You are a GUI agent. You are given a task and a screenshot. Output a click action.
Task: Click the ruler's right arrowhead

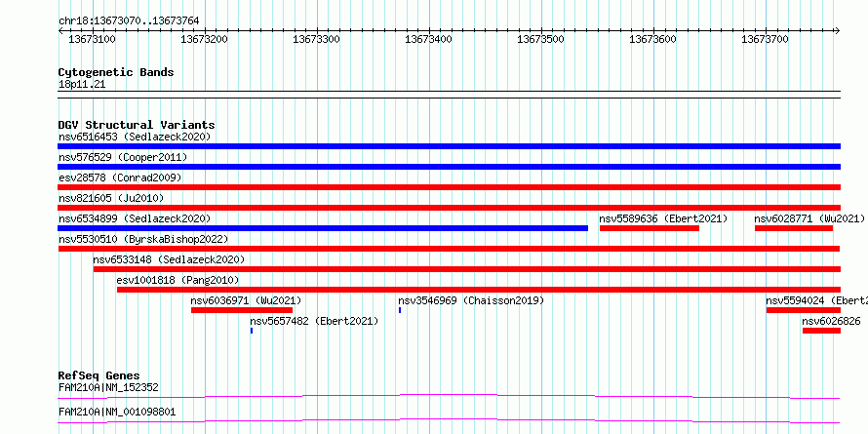click(837, 31)
